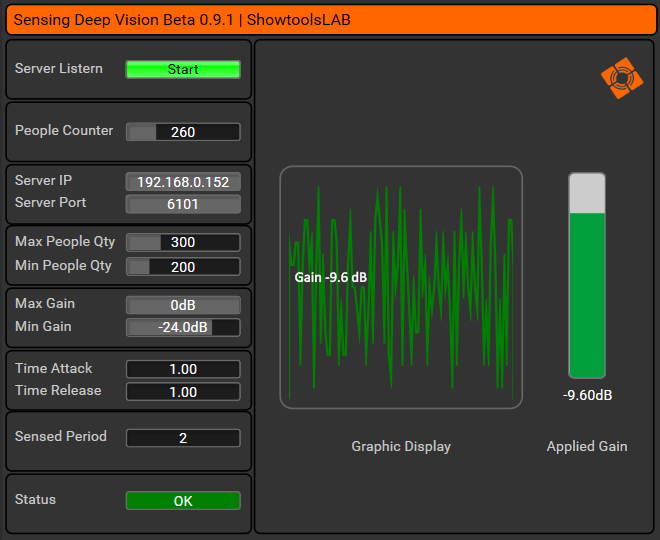Select the Sensed Period field value 2

(183, 438)
